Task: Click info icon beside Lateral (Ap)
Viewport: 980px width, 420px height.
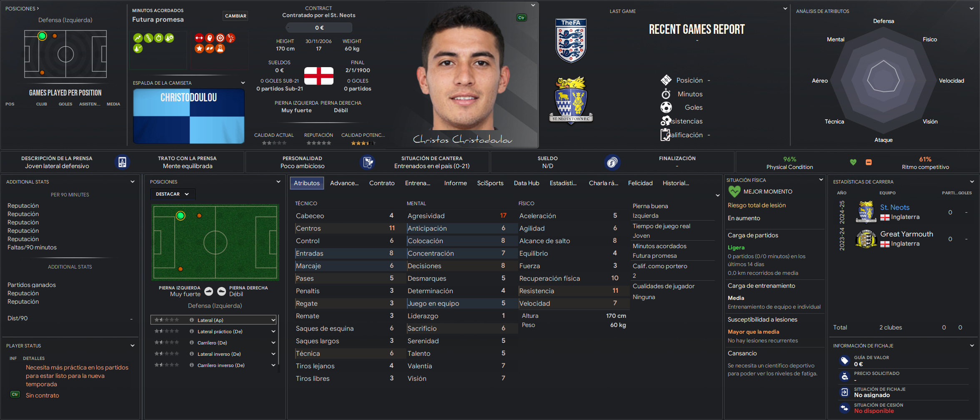Action: point(192,320)
